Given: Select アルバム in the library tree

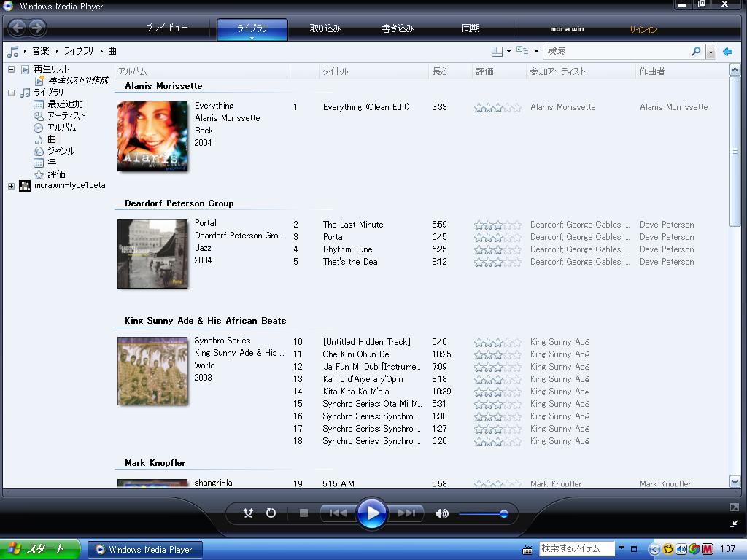Looking at the screenshot, I should [x=62, y=128].
